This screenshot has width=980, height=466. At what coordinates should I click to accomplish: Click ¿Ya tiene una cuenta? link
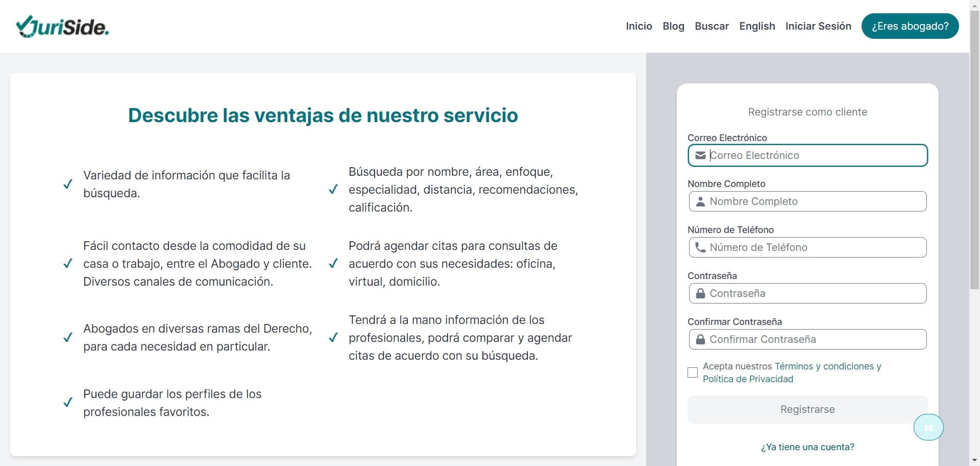click(x=807, y=447)
